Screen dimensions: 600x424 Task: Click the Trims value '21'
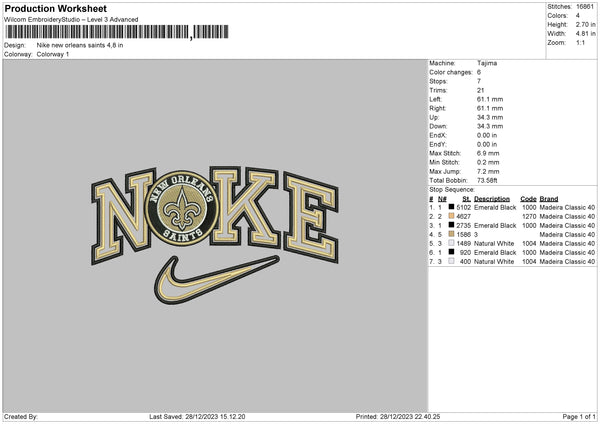[x=481, y=90]
